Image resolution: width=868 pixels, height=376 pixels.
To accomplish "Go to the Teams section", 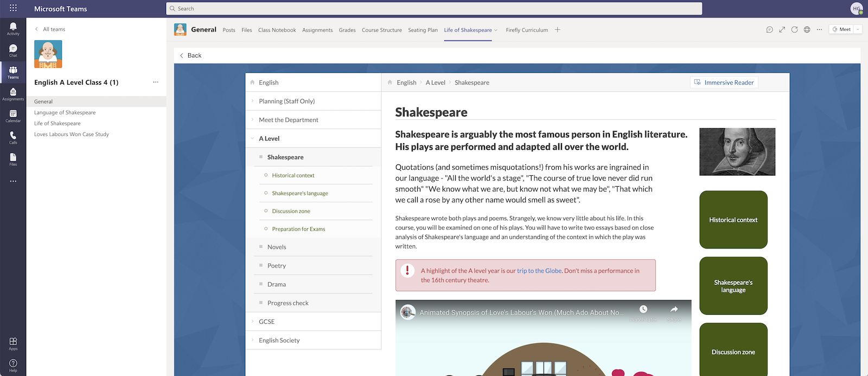I will 13,73.
